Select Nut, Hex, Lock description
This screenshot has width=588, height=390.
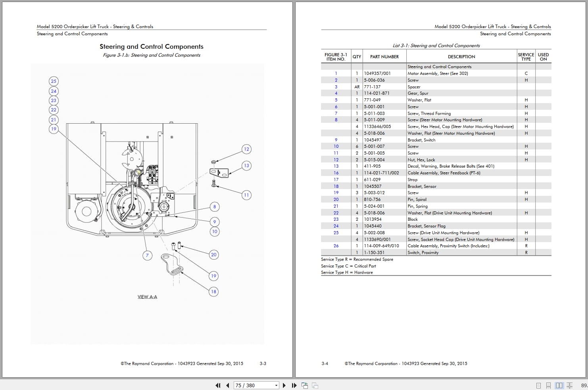point(421,160)
